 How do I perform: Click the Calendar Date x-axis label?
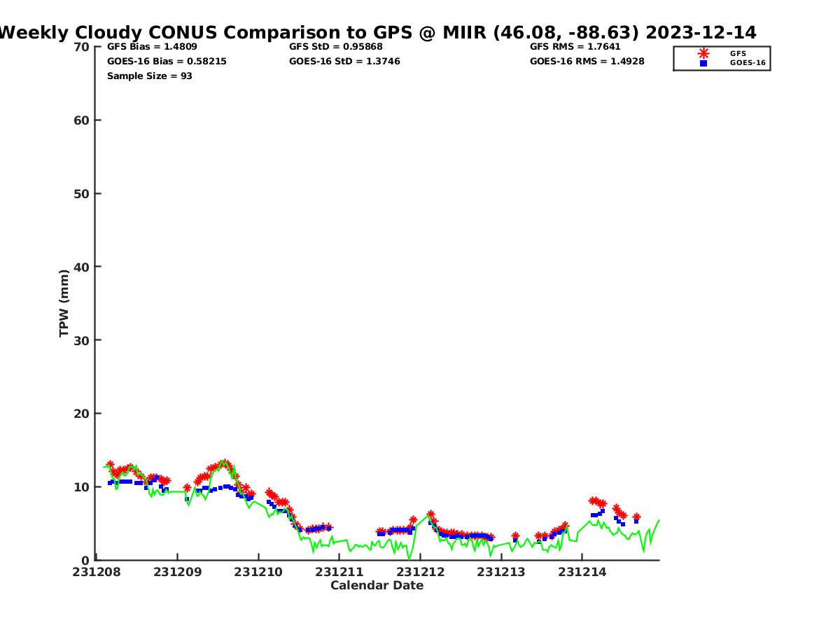tap(377, 586)
